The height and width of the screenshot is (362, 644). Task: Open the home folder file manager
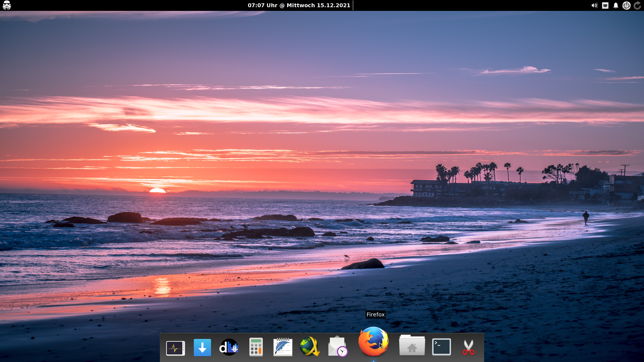(x=412, y=346)
